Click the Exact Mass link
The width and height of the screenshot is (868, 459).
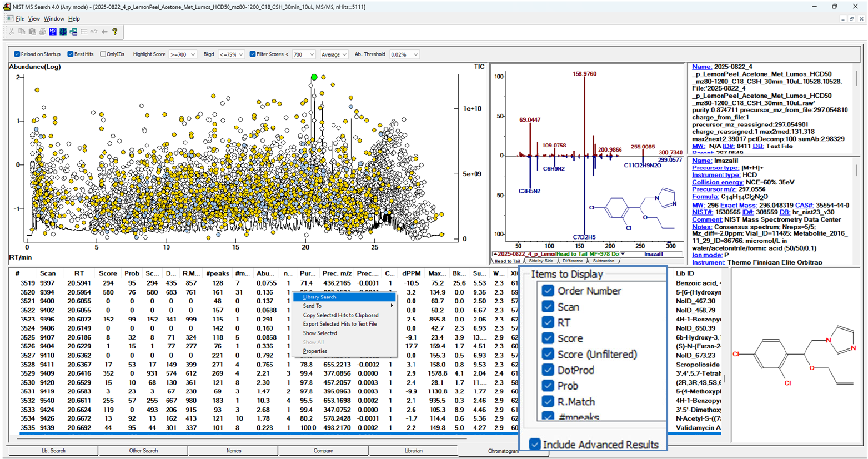[739, 205]
